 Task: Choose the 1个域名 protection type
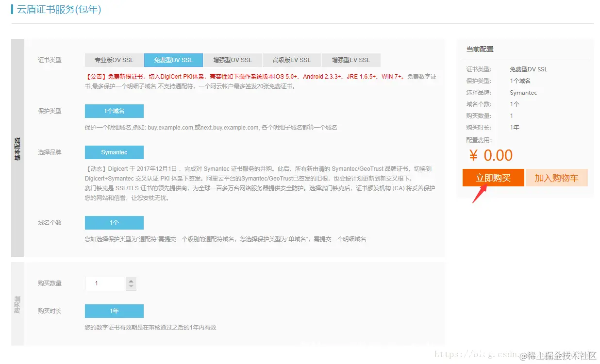coord(114,111)
